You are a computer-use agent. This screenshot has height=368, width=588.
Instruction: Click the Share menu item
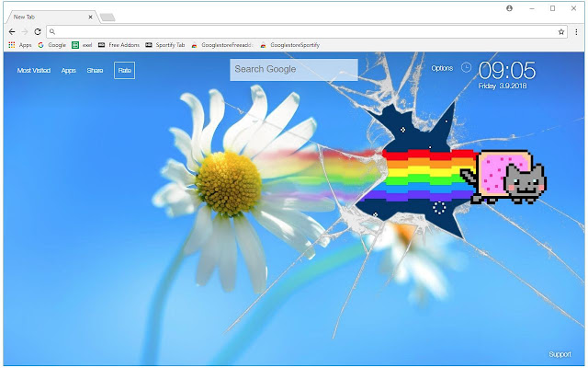coord(95,70)
